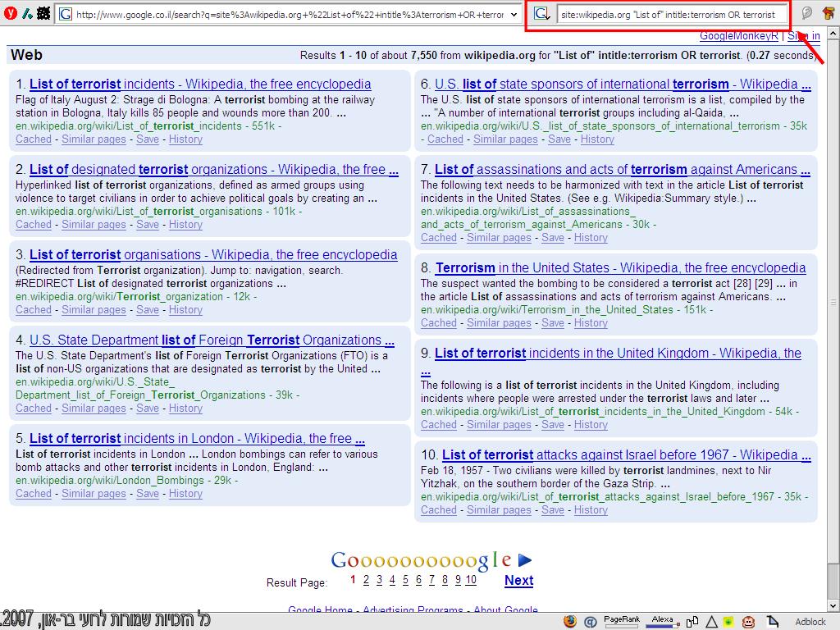Click the en.wikipedia.org/wiki/London_Bombings URL text
The height and width of the screenshot is (630, 840).
[110, 481]
